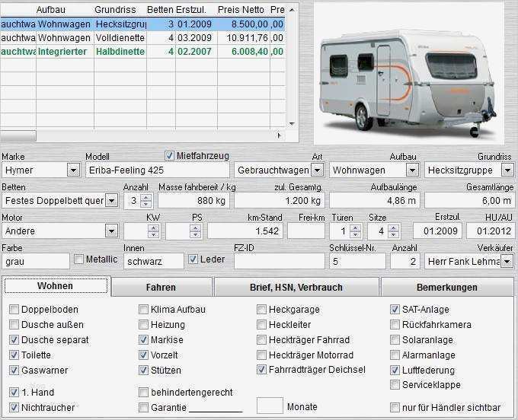Screen dimensions: 518x420
Task: Adjust the KW stepper arrows
Action: (153, 231)
